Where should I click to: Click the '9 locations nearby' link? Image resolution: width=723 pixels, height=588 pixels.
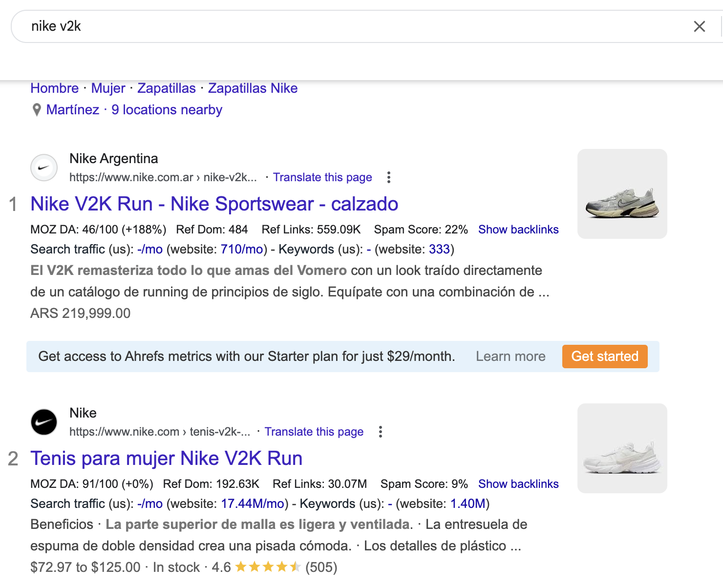tap(167, 110)
